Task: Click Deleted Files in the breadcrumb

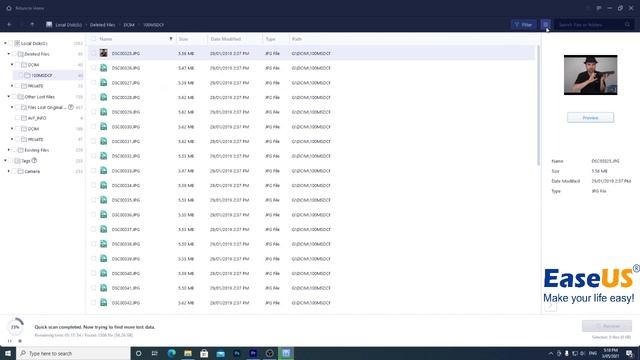Action: [102, 25]
